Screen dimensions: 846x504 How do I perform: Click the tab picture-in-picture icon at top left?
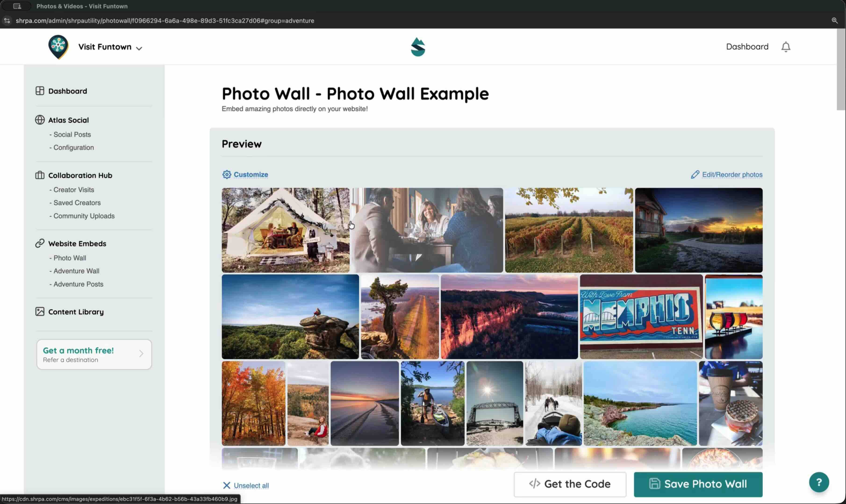(x=17, y=6)
